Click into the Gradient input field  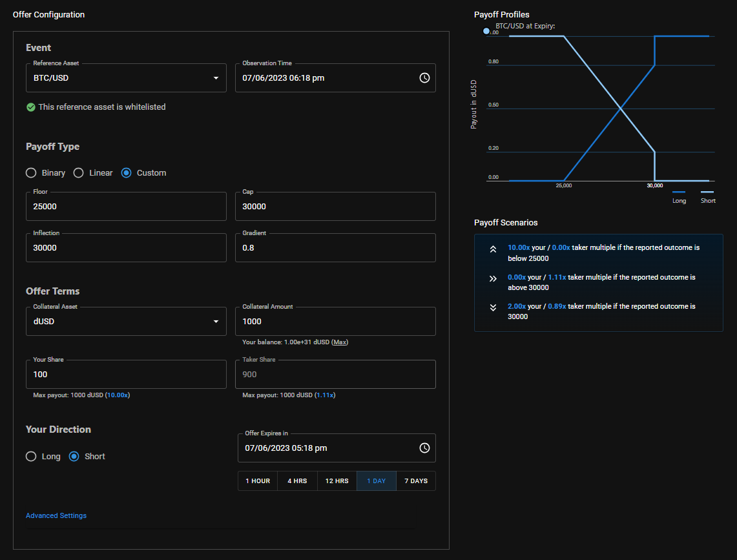click(x=335, y=248)
